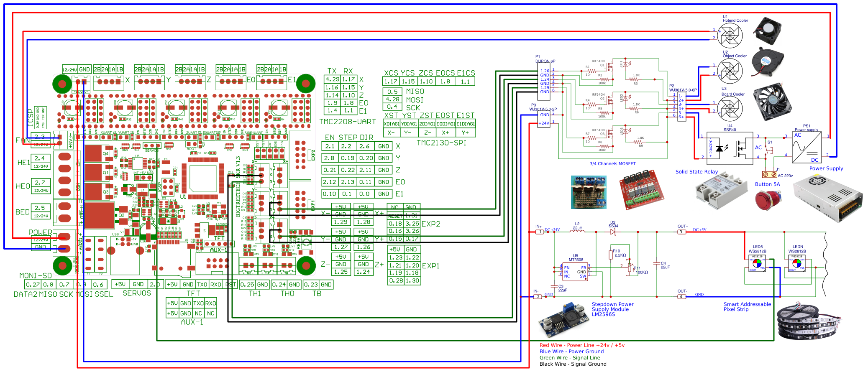Click the Smart Addressable Pixel Strip caption
Image resolution: width=868 pixels, height=372 pixels.
747,307
